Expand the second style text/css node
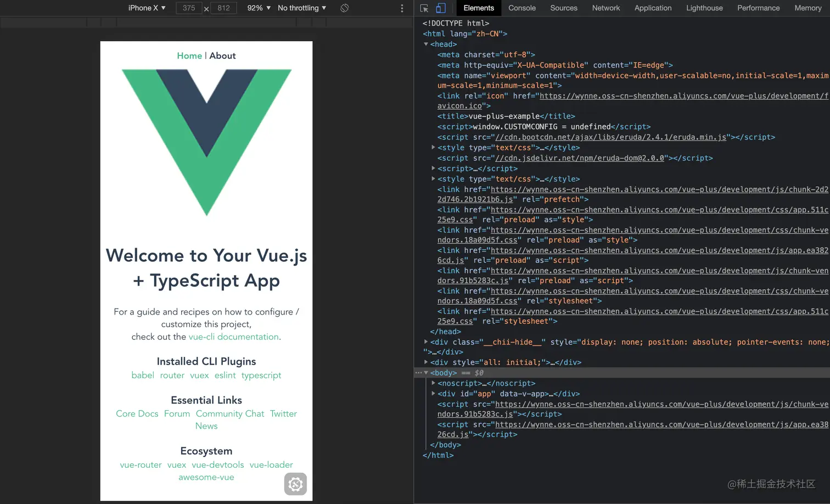The width and height of the screenshot is (830, 504). click(x=433, y=178)
